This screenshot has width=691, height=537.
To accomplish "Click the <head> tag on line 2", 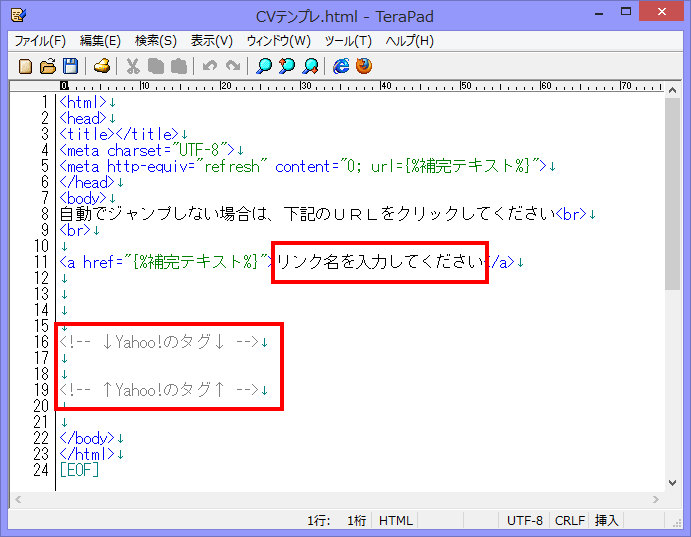I will (83, 119).
